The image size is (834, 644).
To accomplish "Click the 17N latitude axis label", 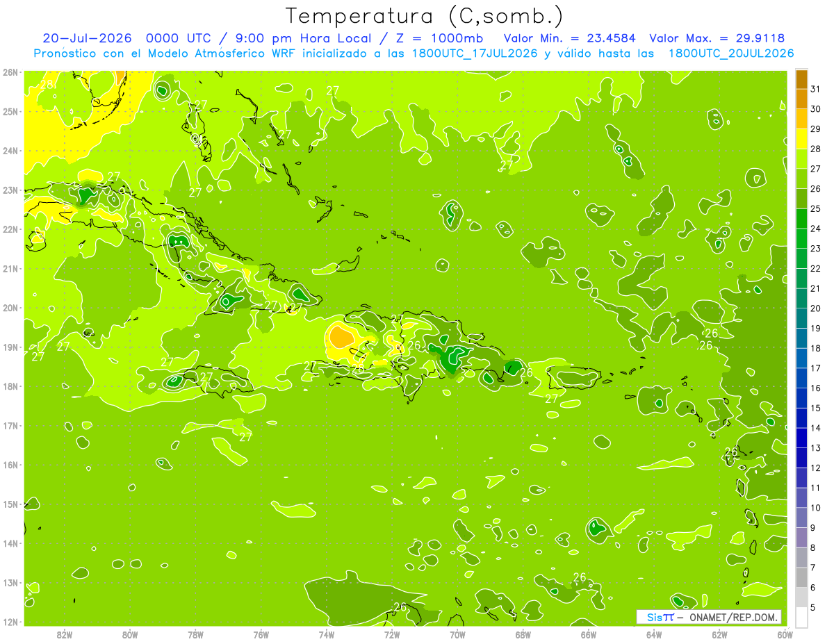I will [10, 425].
